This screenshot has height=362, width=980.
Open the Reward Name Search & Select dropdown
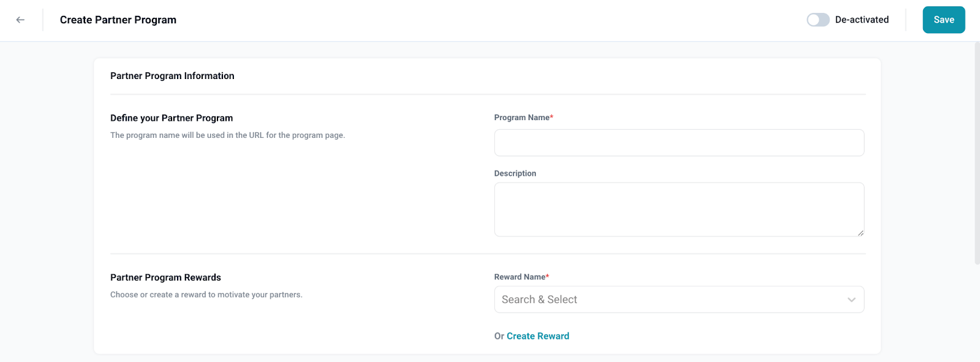pyautogui.click(x=668, y=300)
